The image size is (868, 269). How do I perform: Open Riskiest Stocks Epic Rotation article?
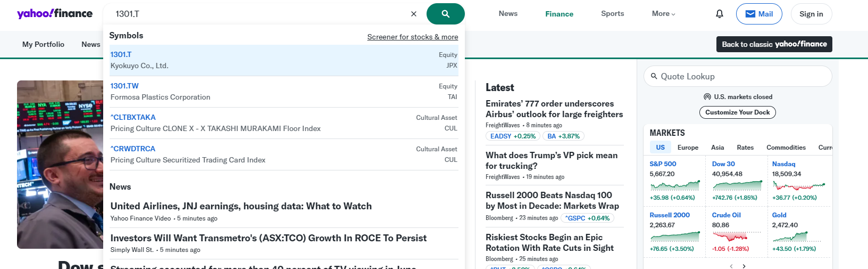549,242
